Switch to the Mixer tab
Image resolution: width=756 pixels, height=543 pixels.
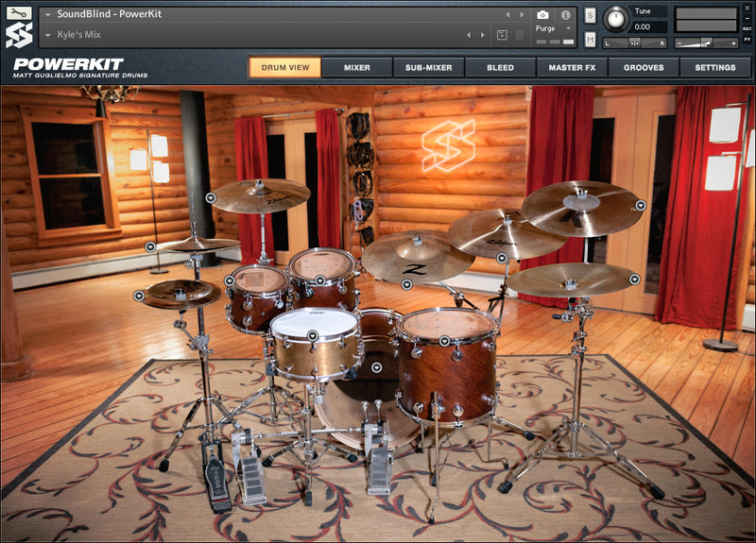pos(356,67)
